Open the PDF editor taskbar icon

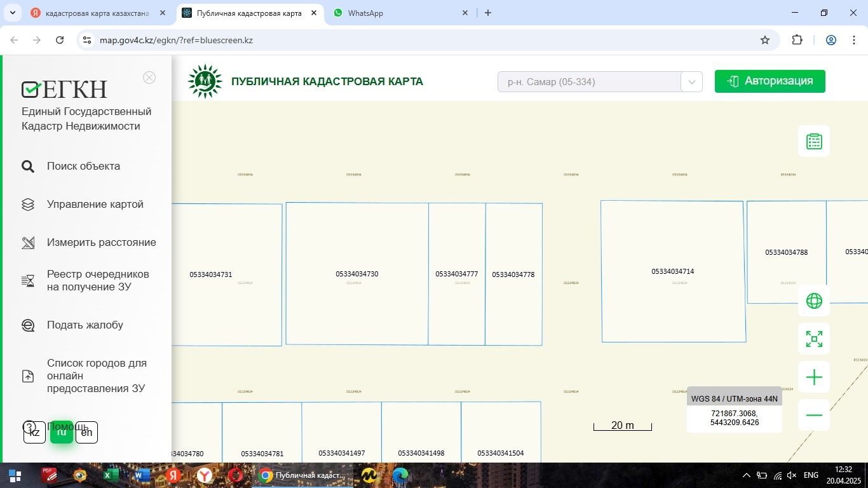point(49,475)
